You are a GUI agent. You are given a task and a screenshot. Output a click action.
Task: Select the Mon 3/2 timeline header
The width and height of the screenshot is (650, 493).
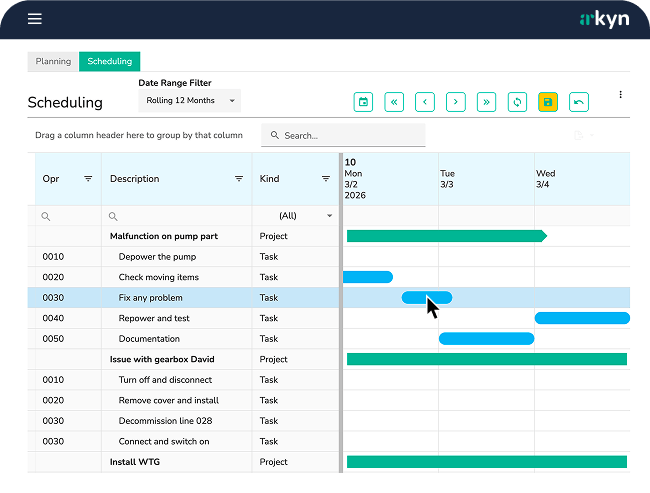tap(391, 179)
